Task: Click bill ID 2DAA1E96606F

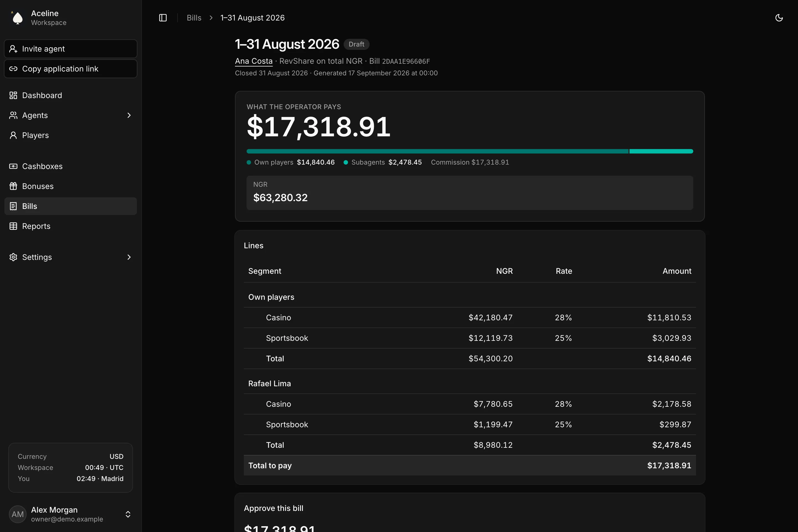Action: (x=406, y=62)
